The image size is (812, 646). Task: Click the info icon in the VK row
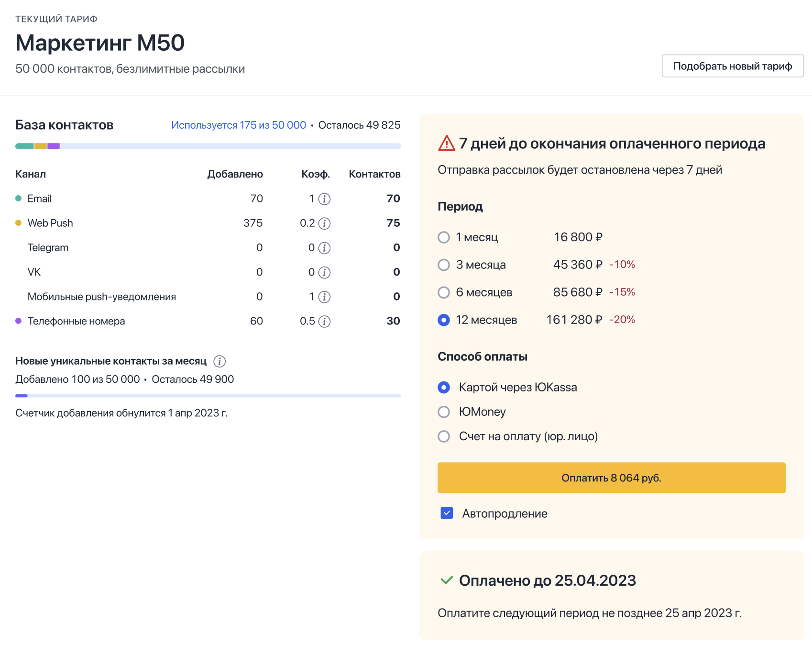tap(324, 273)
